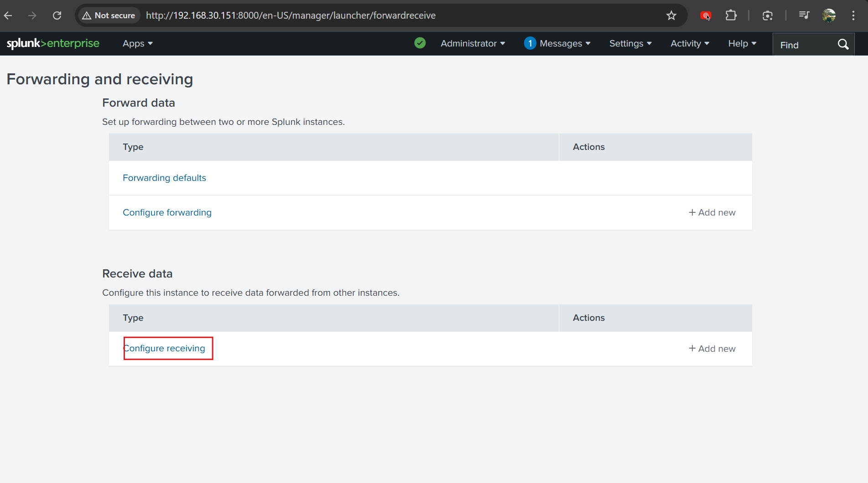Reload the page with the refresh icon
The height and width of the screenshot is (483, 868).
coord(57,15)
